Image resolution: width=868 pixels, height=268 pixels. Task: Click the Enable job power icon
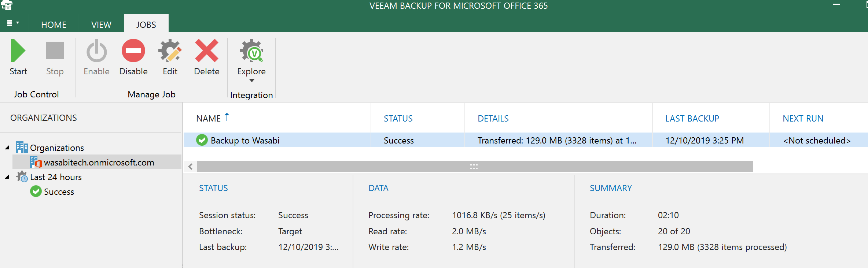(x=96, y=51)
